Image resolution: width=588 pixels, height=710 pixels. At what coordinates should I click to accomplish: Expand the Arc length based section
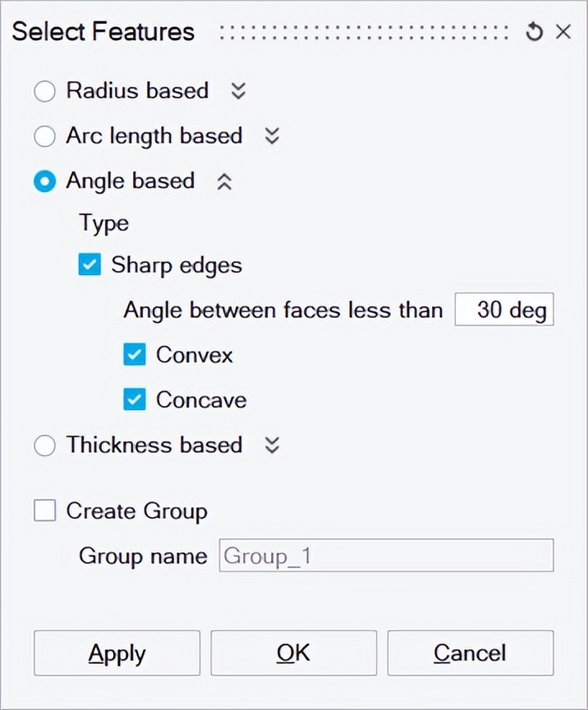[x=271, y=136]
